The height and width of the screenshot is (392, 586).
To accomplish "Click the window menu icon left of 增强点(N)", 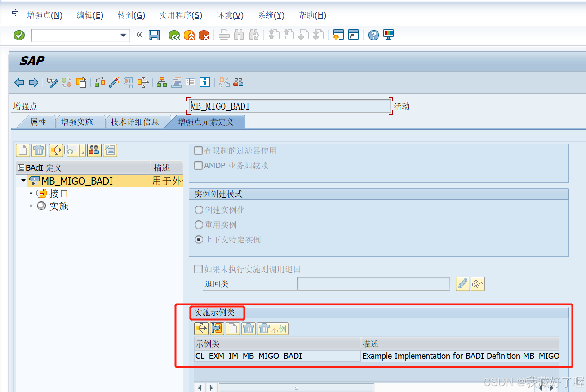I will pos(13,13).
